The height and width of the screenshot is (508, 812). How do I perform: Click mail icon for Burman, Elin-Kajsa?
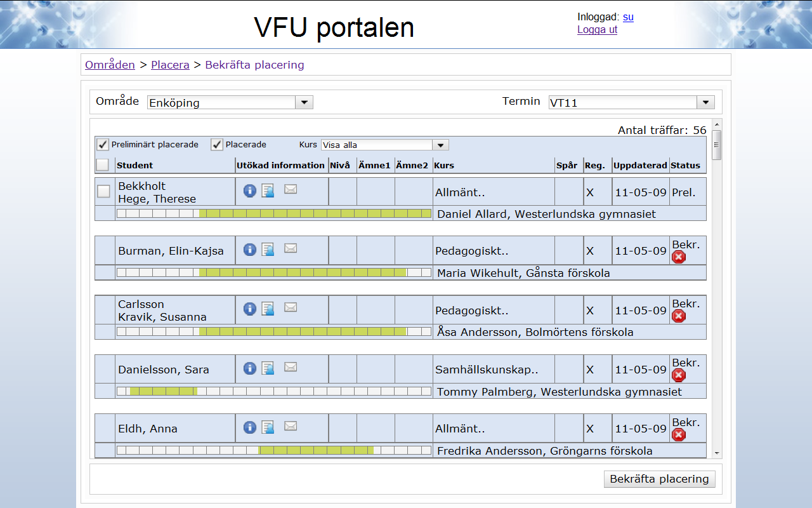[x=291, y=248]
